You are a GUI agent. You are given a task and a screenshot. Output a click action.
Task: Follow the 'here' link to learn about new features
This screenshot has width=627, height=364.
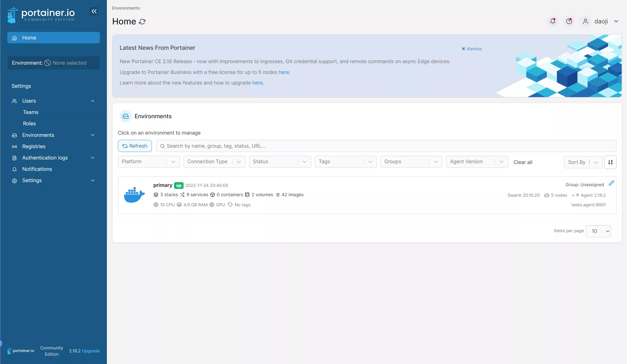click(x=257, y=83)
